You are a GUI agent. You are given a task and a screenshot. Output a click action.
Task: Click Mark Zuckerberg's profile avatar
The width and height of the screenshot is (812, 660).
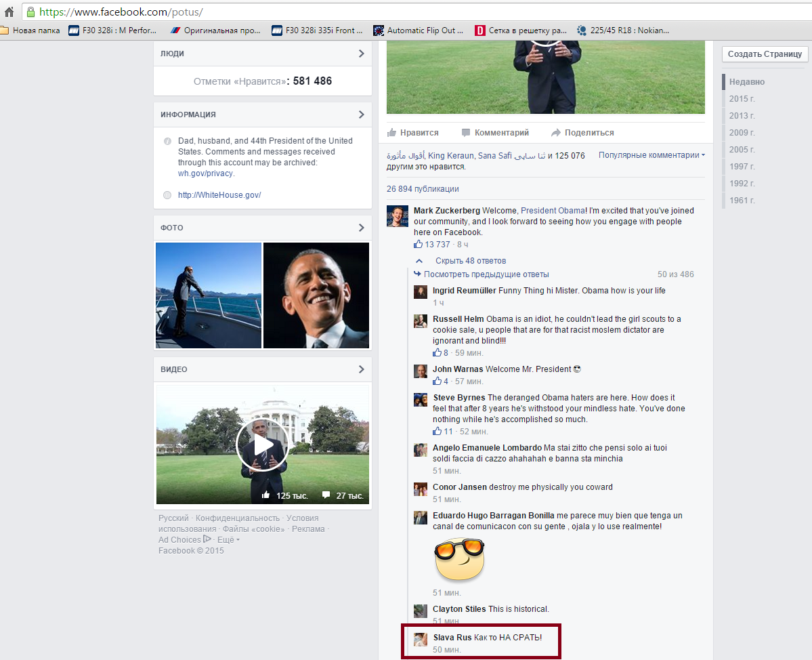[398, 216]
